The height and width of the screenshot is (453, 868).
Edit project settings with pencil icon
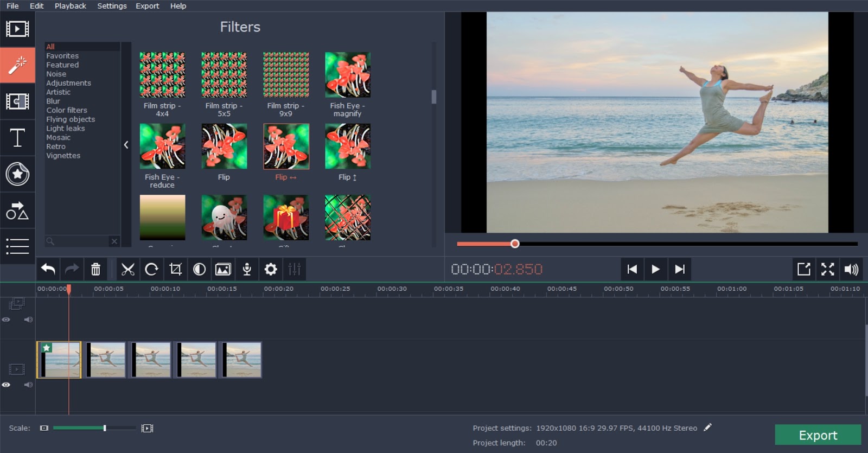tap(707, 428)
